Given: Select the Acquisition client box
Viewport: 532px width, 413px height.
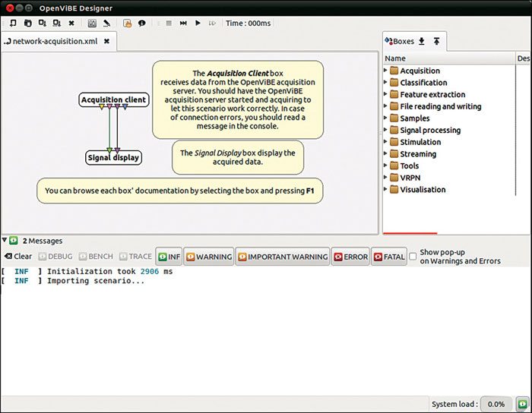Looking at the screenshot, I should 113,99.
